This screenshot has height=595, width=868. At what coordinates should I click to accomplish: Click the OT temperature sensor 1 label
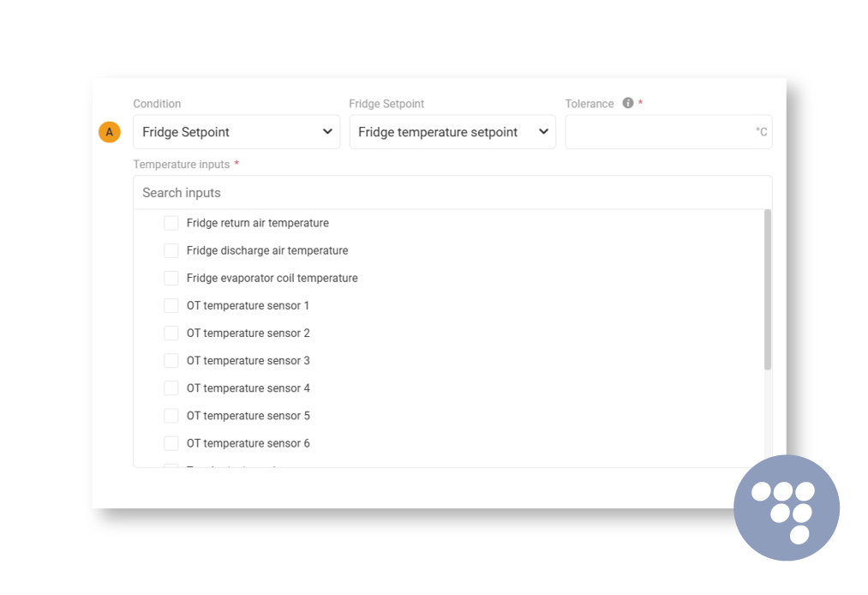[x=248, y=305]
